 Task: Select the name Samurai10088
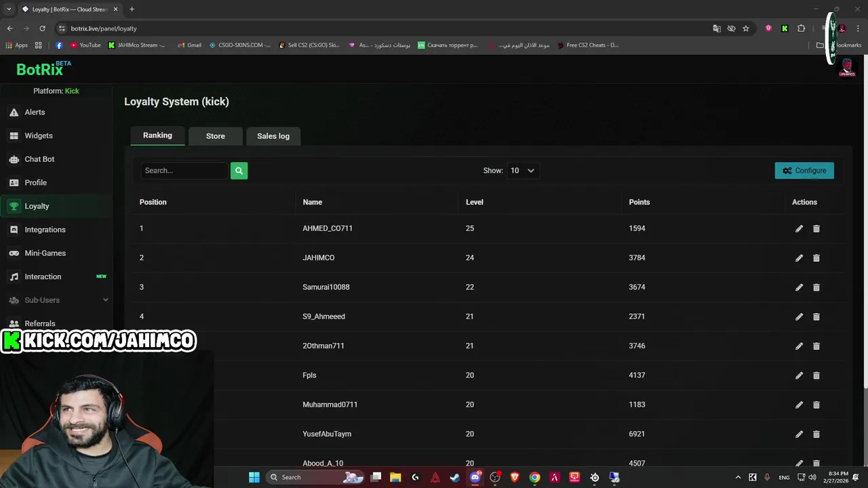(326, 287)
